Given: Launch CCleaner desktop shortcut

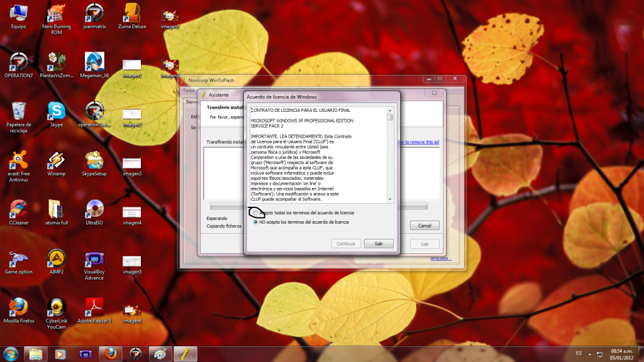Looking at the screenshot, I should (18, 212).
